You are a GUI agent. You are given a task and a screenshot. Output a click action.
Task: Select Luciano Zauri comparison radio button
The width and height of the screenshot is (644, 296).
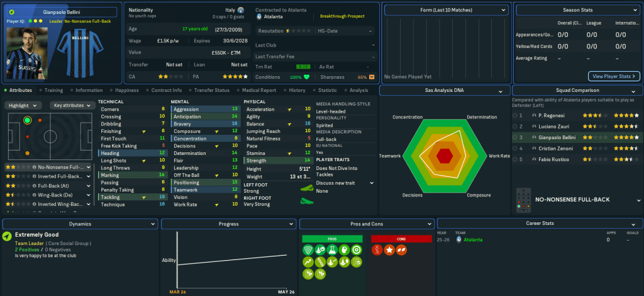coord(516,127)
